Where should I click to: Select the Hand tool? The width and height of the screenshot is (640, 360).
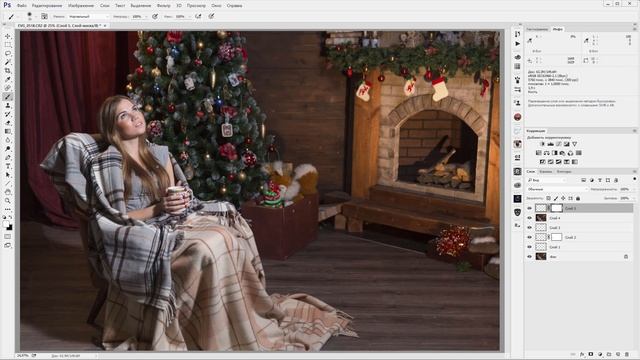(x=8, y=192)
